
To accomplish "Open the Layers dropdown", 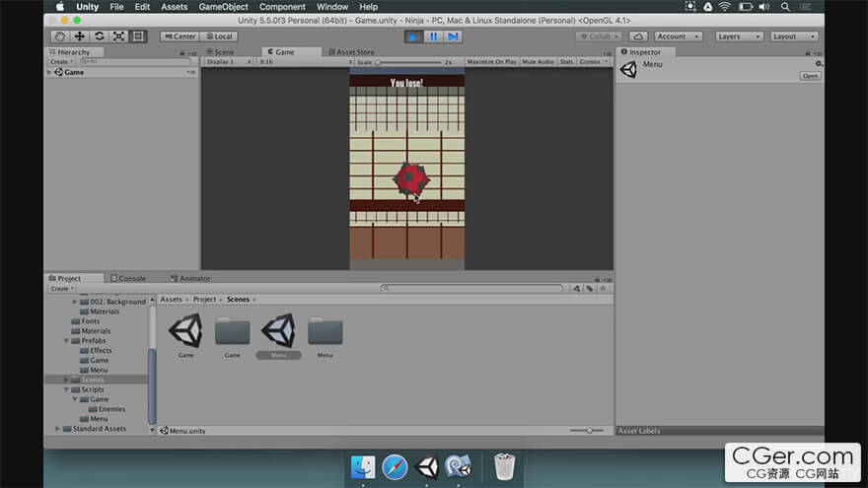I will coord(738,36).
